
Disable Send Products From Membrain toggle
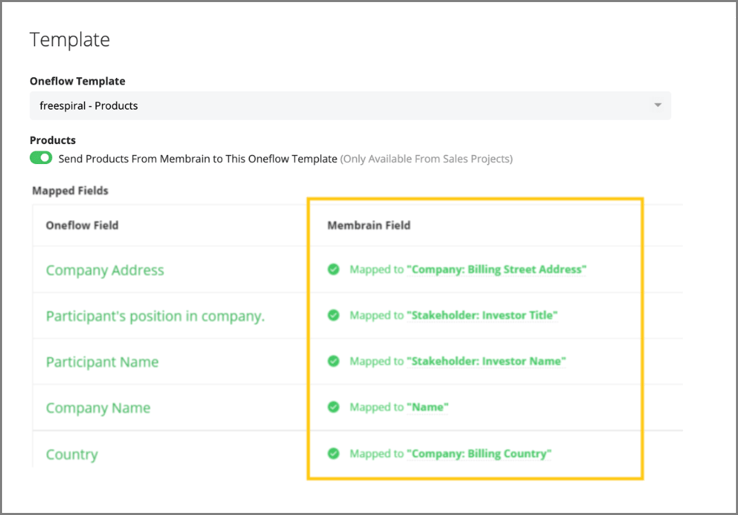41,158
